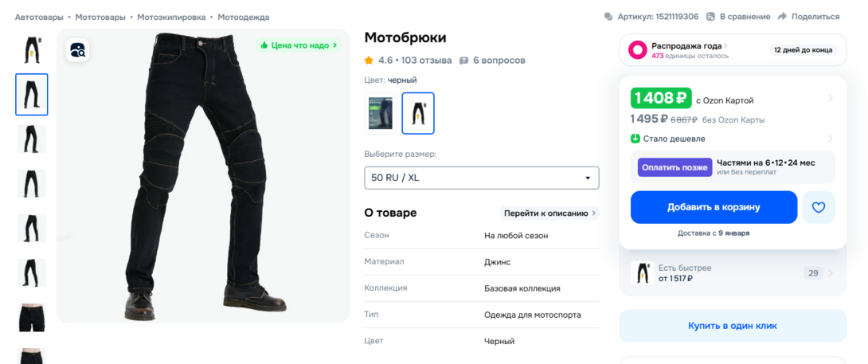Click the questions speech bubble icon
Image resolution: width=868 pixels, height=364 pixels.
(x=463, y=61)
